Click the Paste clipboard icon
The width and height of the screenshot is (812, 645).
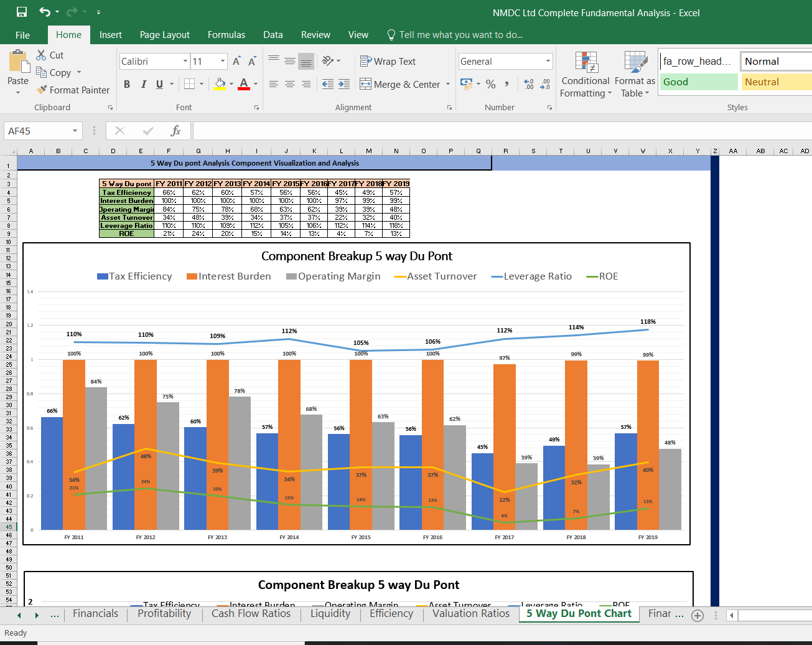[x=19, y=62]
